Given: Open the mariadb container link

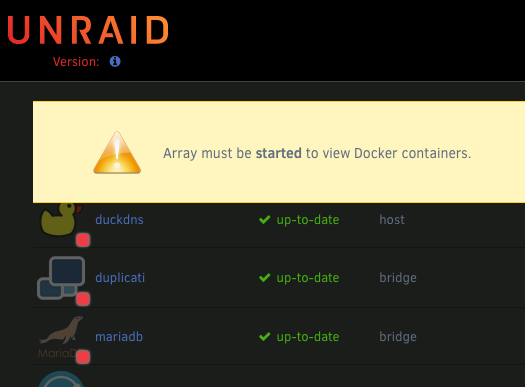Looking at the screenshot, I should [119, 336].
